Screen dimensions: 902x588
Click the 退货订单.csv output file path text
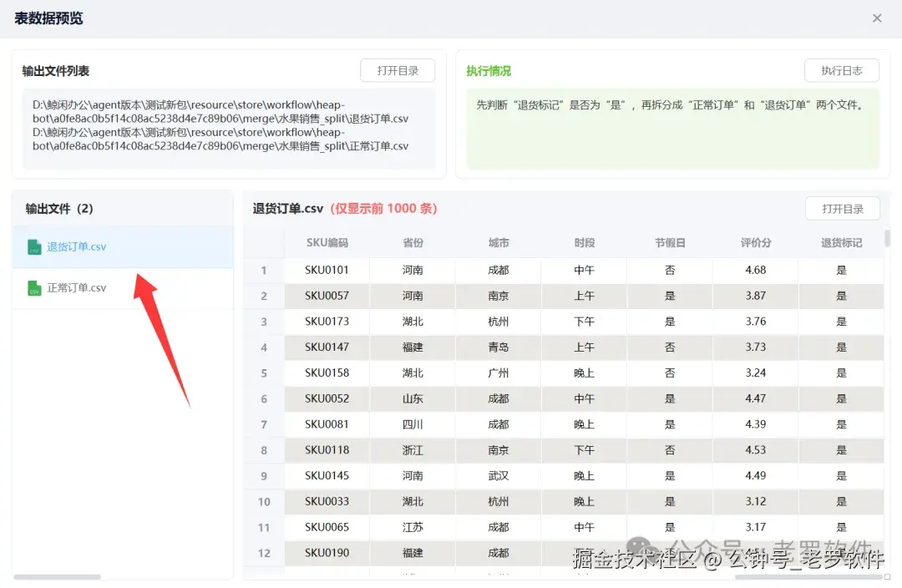(x=220, y=112)
